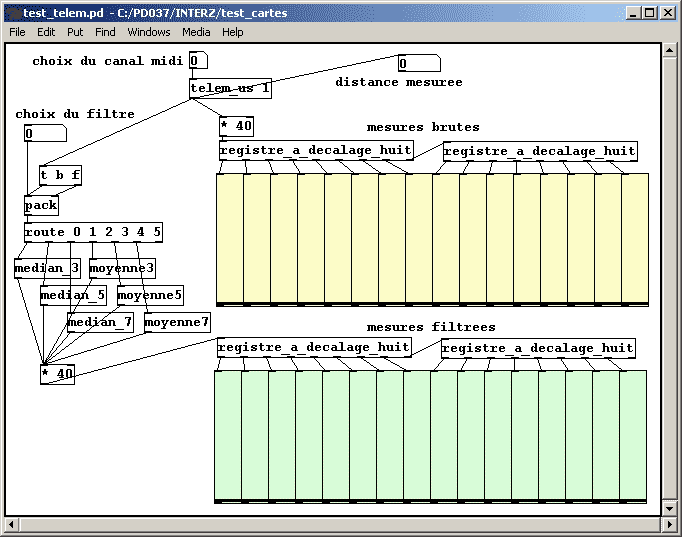The height and width of the screenshot is (537, 682).
Task: Click the choix du filtre number box
Action: (44, 134)
